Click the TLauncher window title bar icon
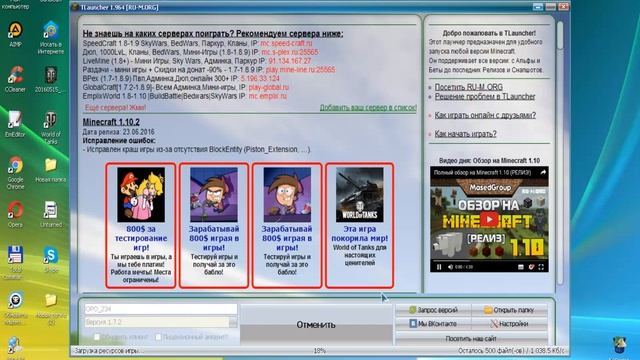The image size is (640, 360). (x=75, y=7)
